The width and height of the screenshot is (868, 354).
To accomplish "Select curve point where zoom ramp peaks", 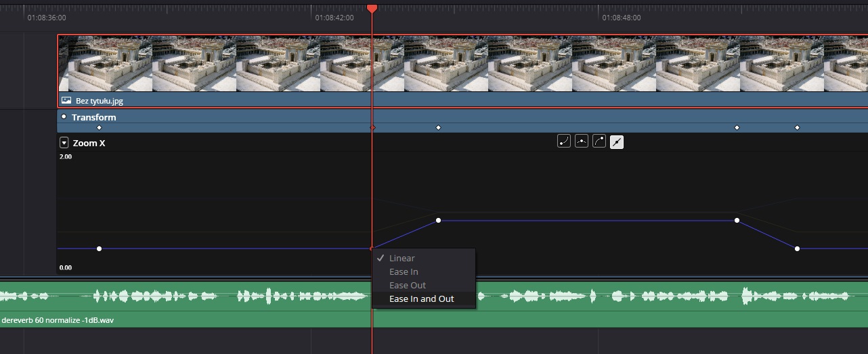I will [x=439, y=220].
